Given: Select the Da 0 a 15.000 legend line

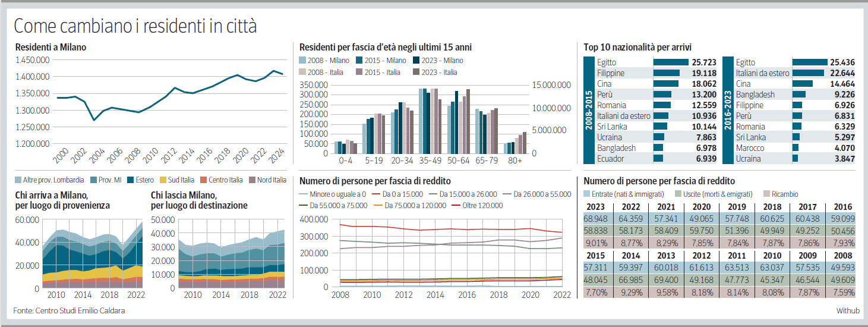Looking at the screenshot, I should click(x=375, y=194).
